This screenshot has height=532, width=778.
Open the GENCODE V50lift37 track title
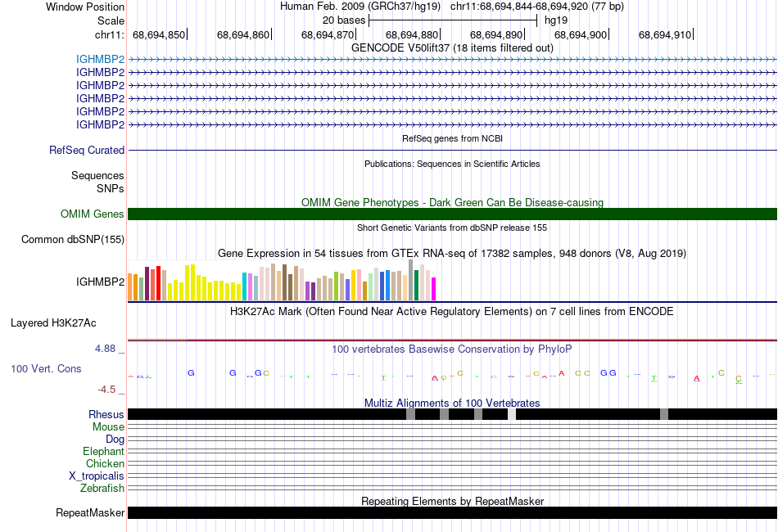pos(452,47)
